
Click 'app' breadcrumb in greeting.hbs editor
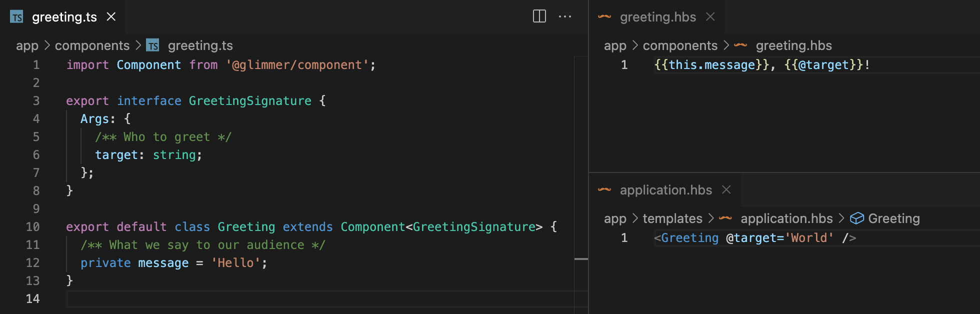coord(615,45)
